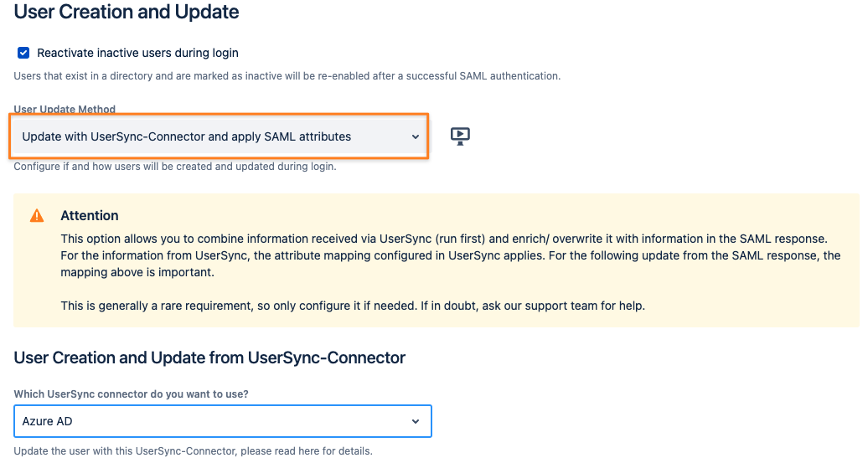Click the "User Update Method" field label
868x463 pixels.
pyautogui.click(x=65, y=110)
